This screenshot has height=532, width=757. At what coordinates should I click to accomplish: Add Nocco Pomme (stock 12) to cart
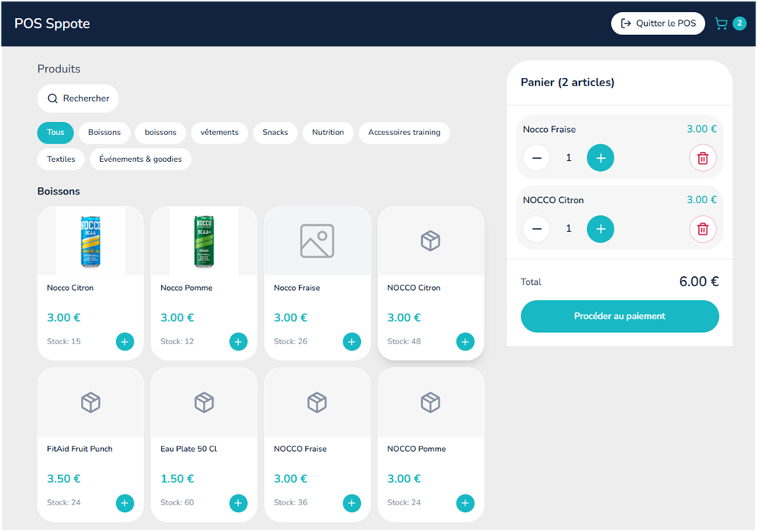(x=238, y=342)
